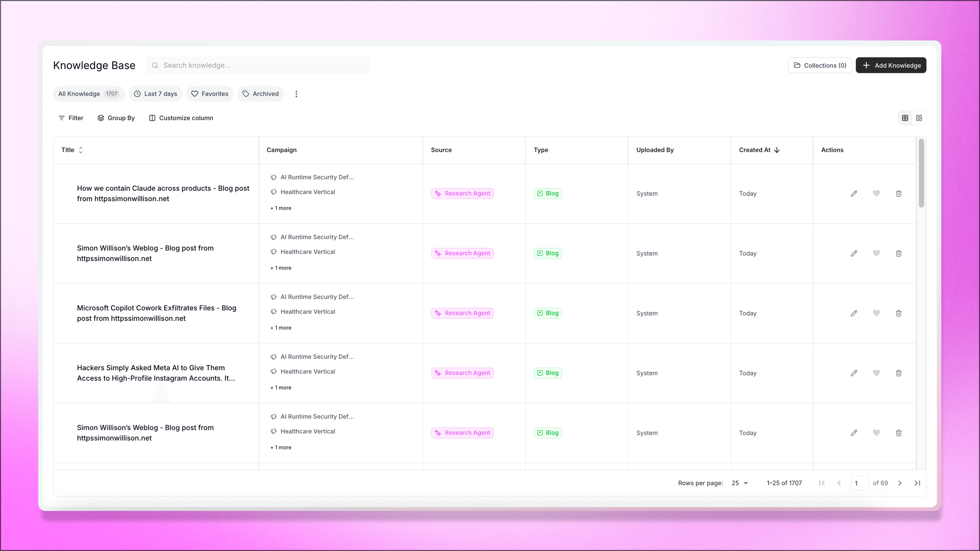Expand '+ 1 more' campaigns for 'How we contain Claude'
Image resolution: width=980 pixels, height=551 pixels.
point(281,208)
